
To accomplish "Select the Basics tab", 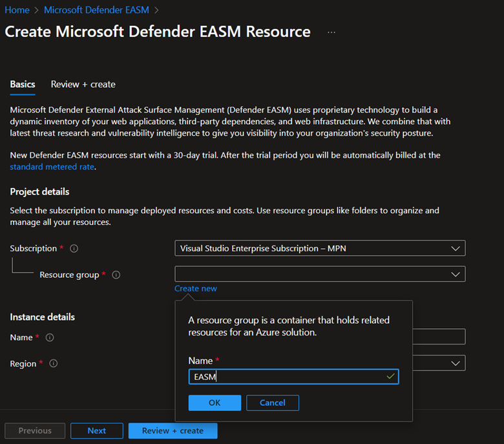I will pos(23,84).
